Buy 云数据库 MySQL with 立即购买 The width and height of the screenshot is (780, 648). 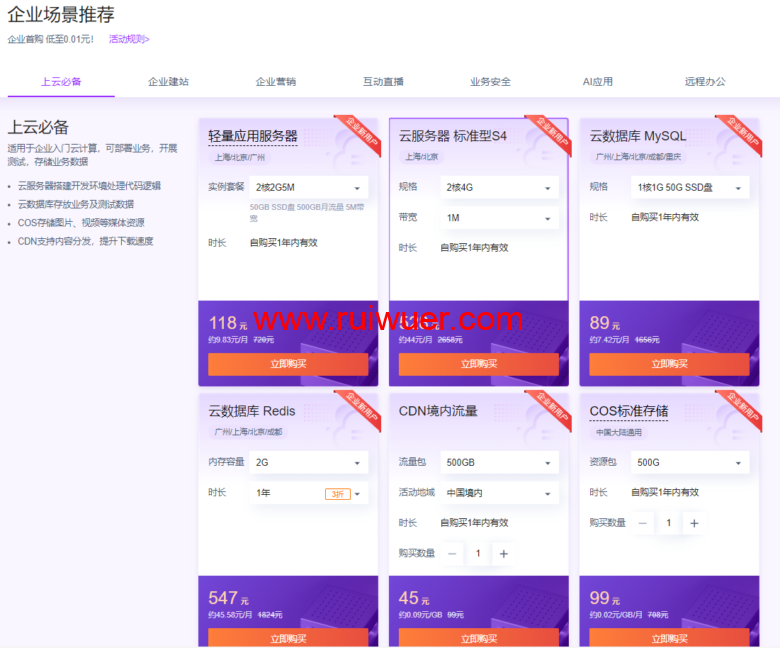coord(669,364)
